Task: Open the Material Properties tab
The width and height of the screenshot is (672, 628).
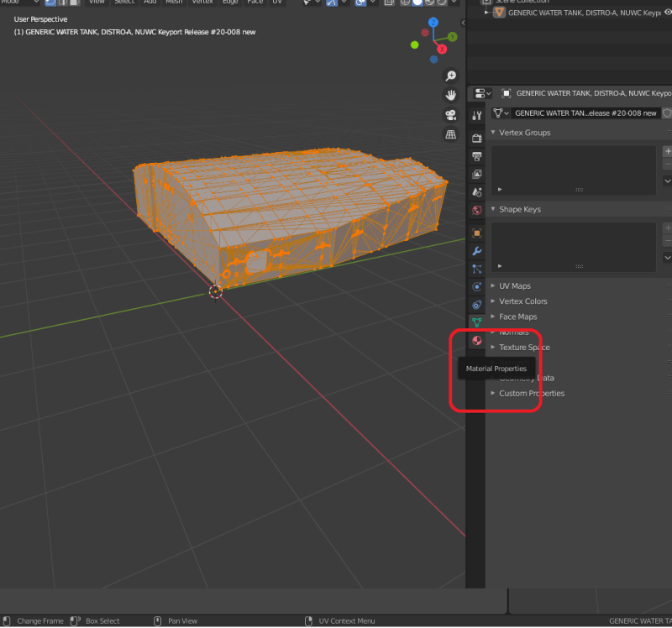Action: [x=476, y=341]
